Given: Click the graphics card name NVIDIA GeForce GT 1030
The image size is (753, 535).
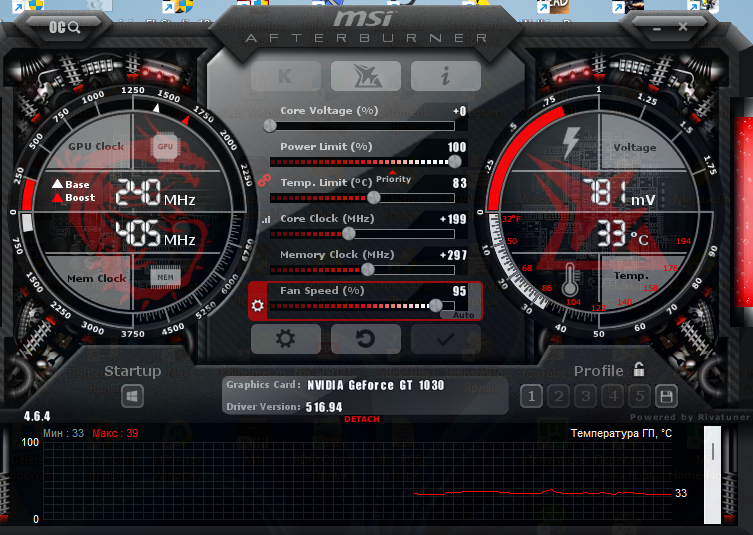Looking at the screenshot, I should (x=376, y=385).
